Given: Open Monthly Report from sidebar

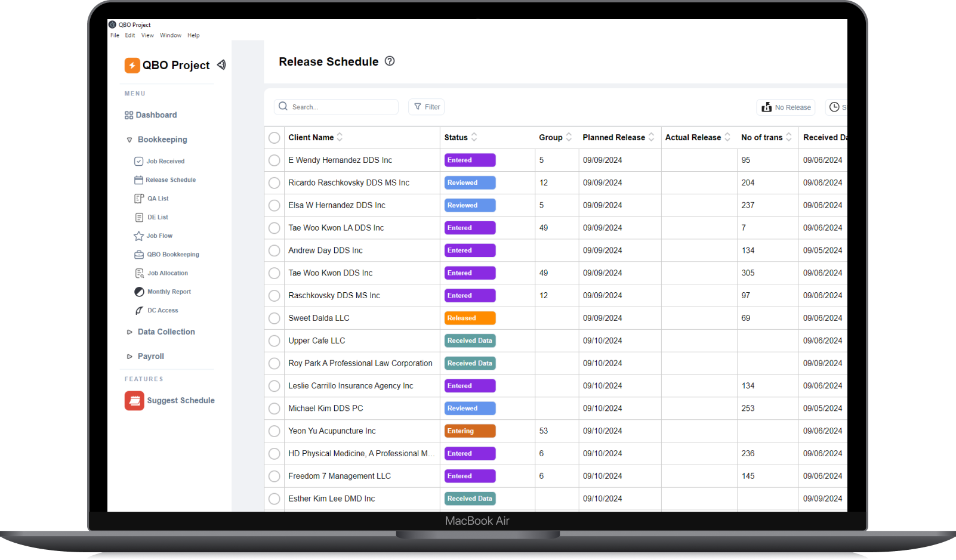Looking at the screenshot, I should tap(169, 292).
